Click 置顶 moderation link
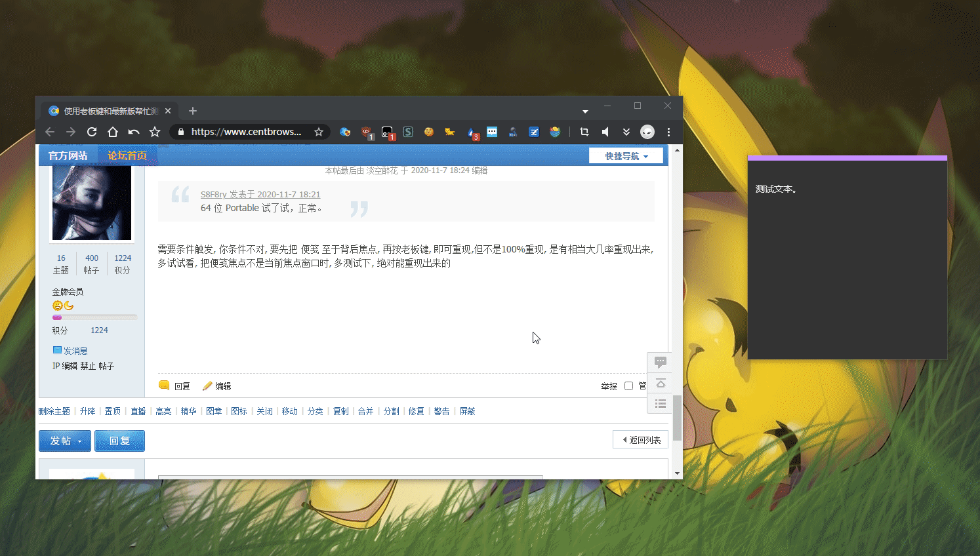This screenshot has width=980, height=556. 113,411
